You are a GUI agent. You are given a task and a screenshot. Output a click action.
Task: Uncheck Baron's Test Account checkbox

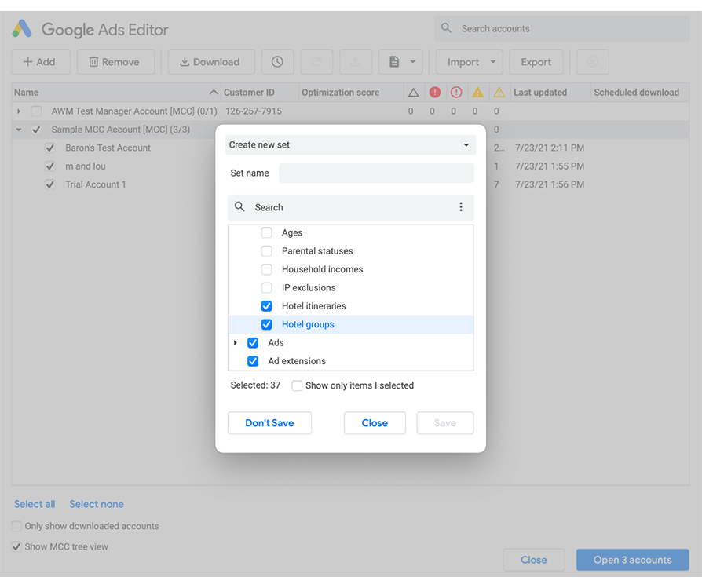[x=50, y=148]
